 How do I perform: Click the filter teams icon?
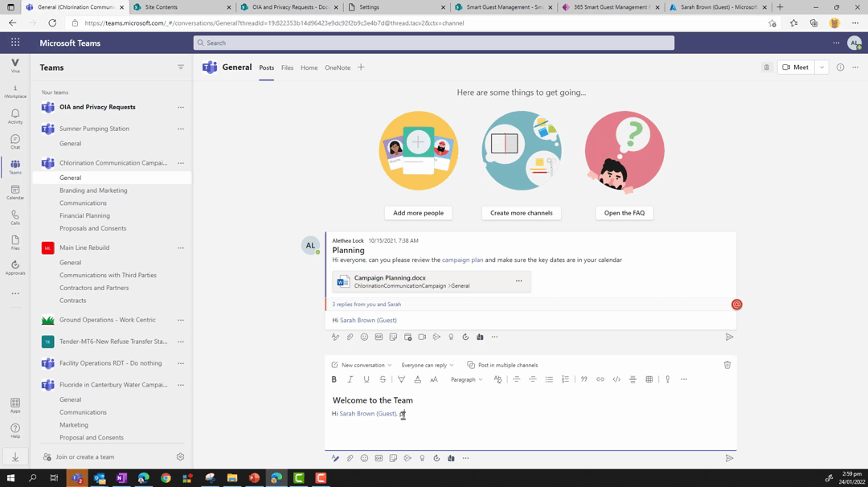pos(181,68)
